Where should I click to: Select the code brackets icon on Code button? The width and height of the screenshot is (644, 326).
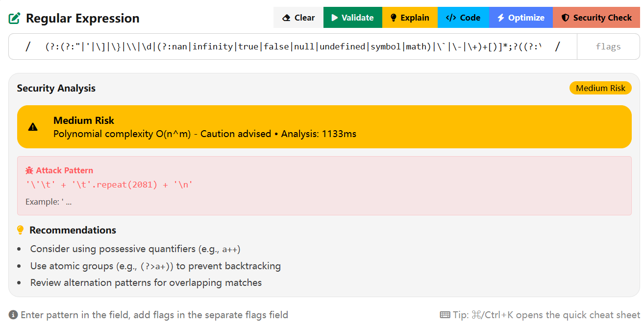[451, 17]
